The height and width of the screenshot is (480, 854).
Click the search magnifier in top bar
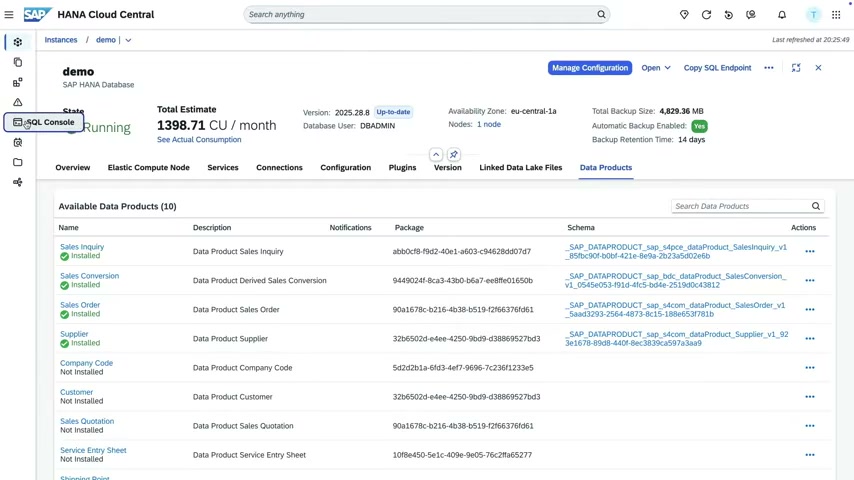pyautogui.click(x=601, y=15)
